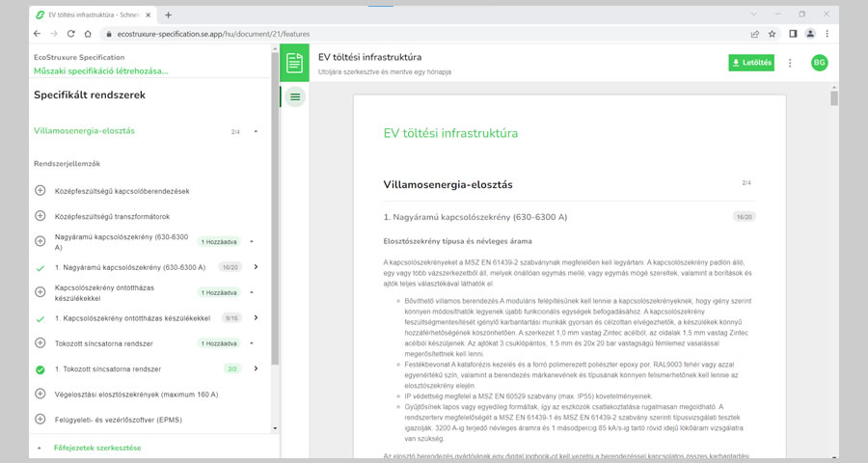Go back in browser history
This screenshot has height=463, width=868.
pyautogui.click(x=37, y=34)
